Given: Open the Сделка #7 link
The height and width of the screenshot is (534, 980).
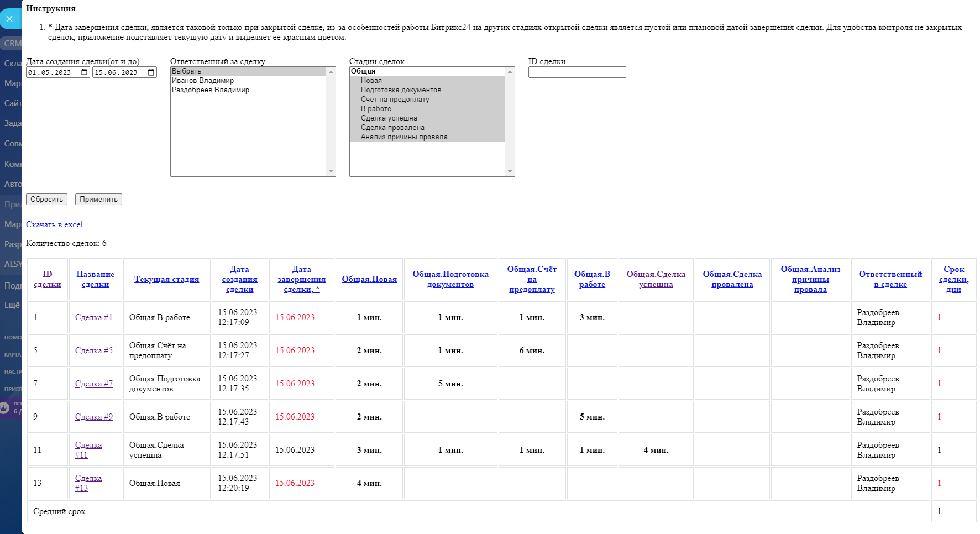Looking at the screenshot, I should [x=94, y=384].
